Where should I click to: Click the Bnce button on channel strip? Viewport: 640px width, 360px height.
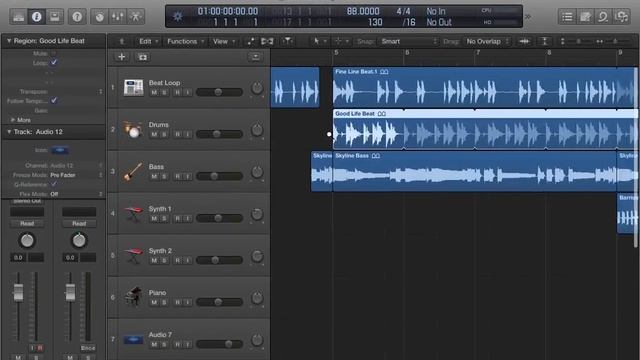point(88,348)
